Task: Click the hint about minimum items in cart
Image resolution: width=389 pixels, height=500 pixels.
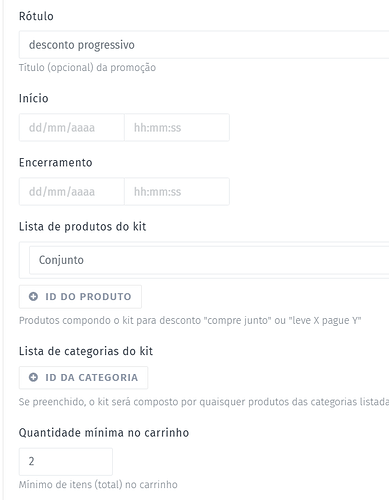Action: (98, 484)
